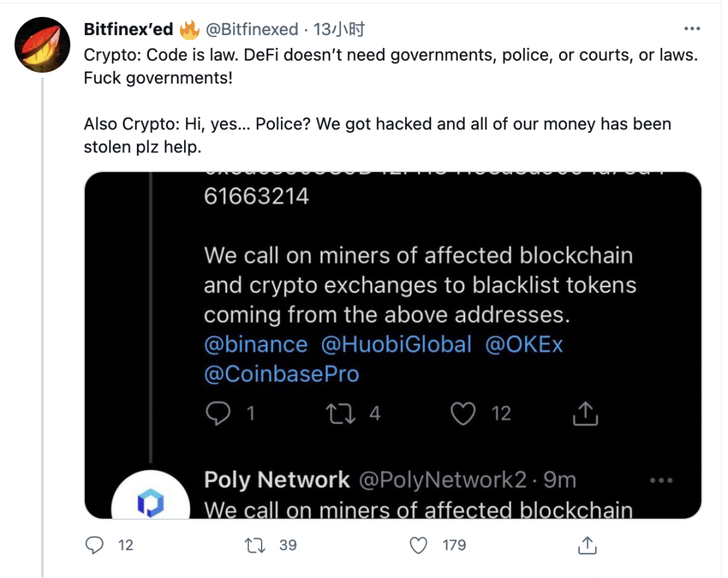
Task: Open the @binance mention
Action: point(256,345)
